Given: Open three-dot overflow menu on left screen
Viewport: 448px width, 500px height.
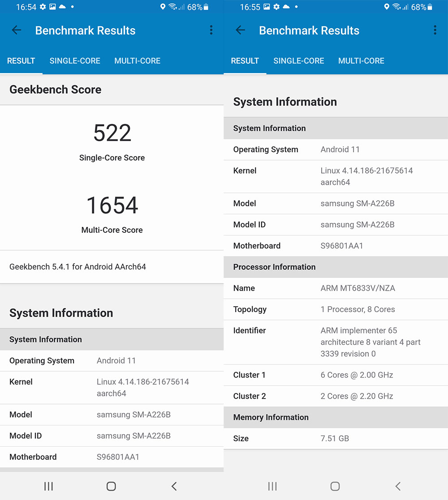Looking at the screenshot, I should pyautogui.click(x=211, y=30).
